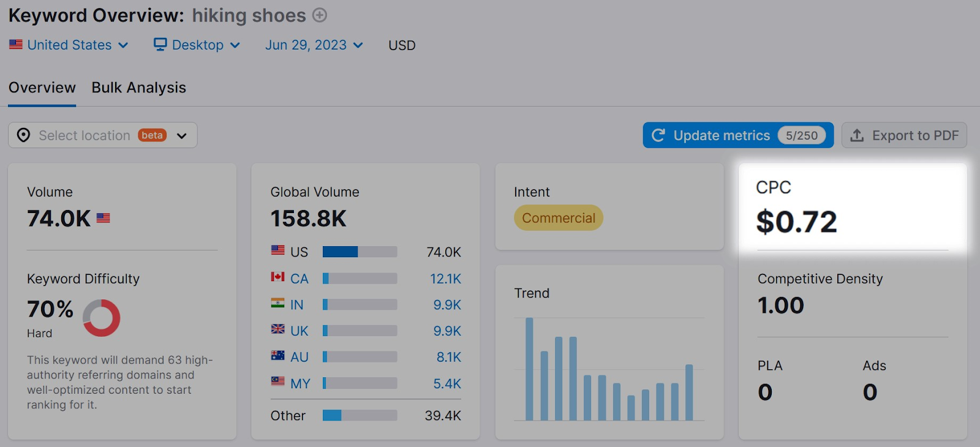
Task: Switch to the Bulk Analysis tab
Action: pyautogui.click(x=138, y=88)
